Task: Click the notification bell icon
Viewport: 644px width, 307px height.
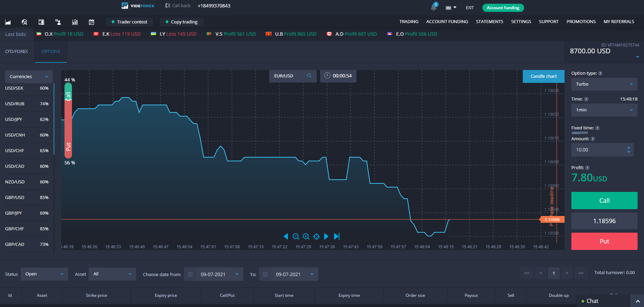Action: point(434,7)
